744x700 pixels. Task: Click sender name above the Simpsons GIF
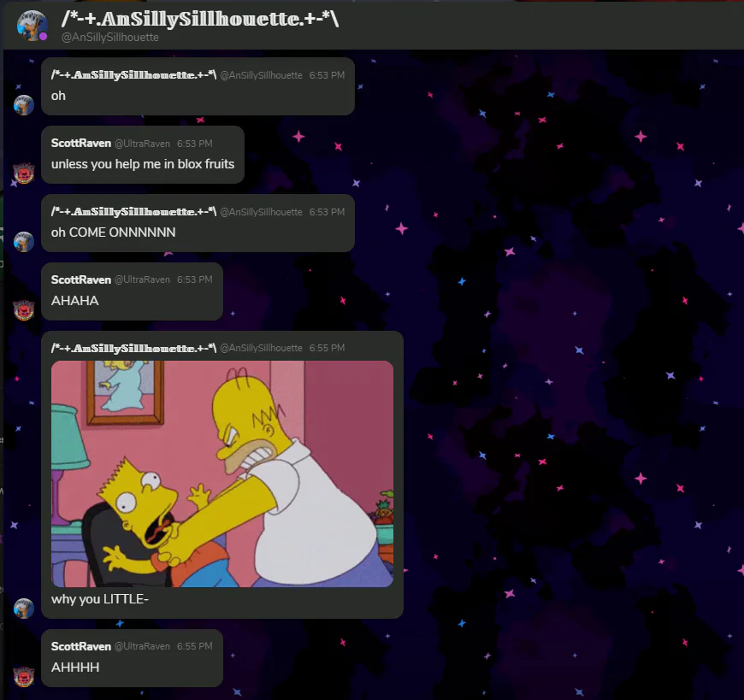[133, 348]
